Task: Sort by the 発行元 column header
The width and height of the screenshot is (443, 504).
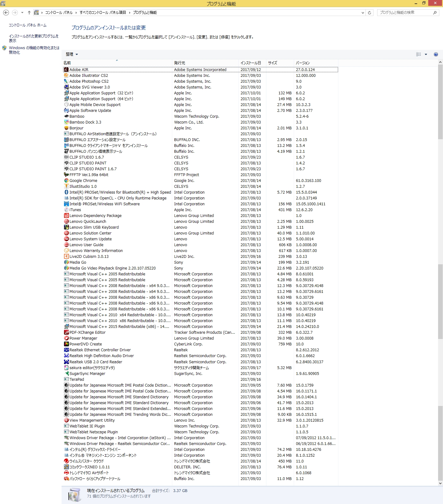Action: point(205,63)
